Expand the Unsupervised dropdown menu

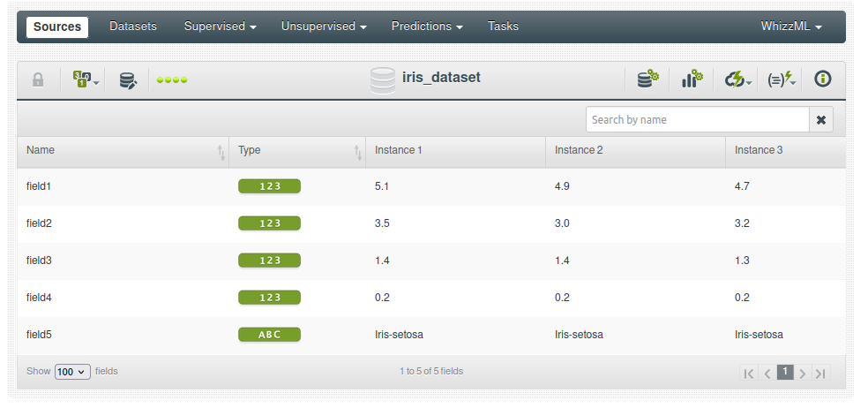(x=324, y=26)
